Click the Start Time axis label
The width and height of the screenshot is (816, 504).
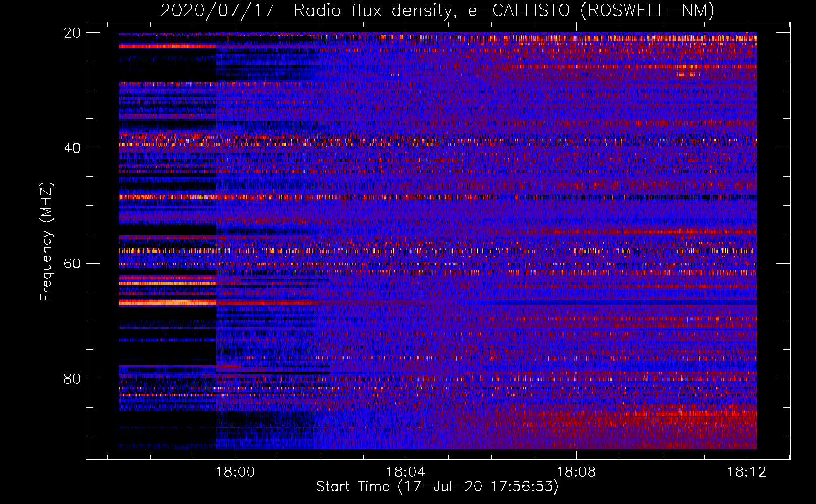pyautogui.click(x=437, y=487)
